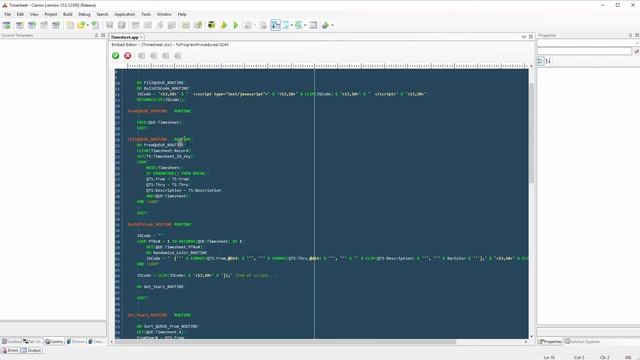Click the save all toolbar icon

122,25
